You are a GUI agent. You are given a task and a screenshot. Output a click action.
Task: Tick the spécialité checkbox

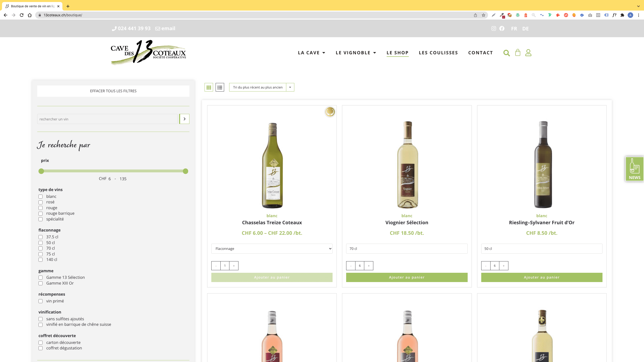pos(41,219)
